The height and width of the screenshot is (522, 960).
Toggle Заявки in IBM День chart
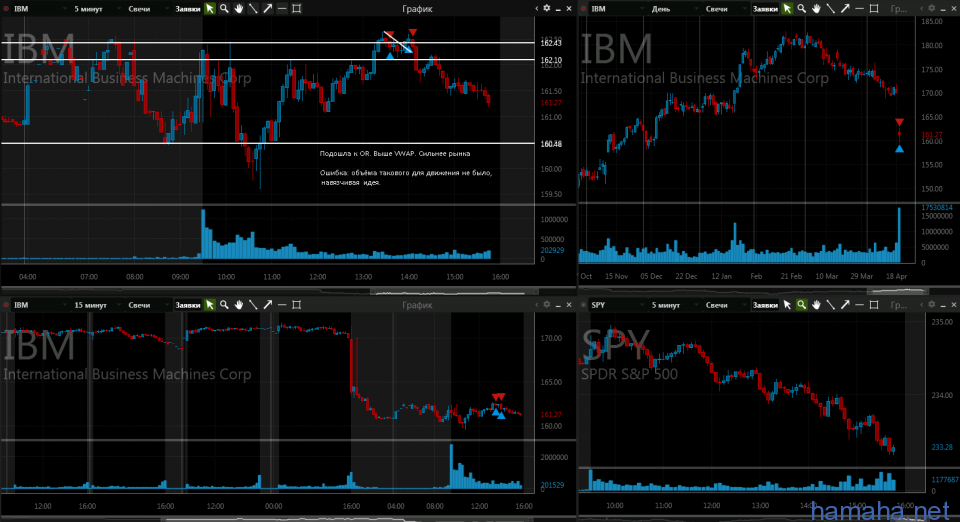click(765, 9)
